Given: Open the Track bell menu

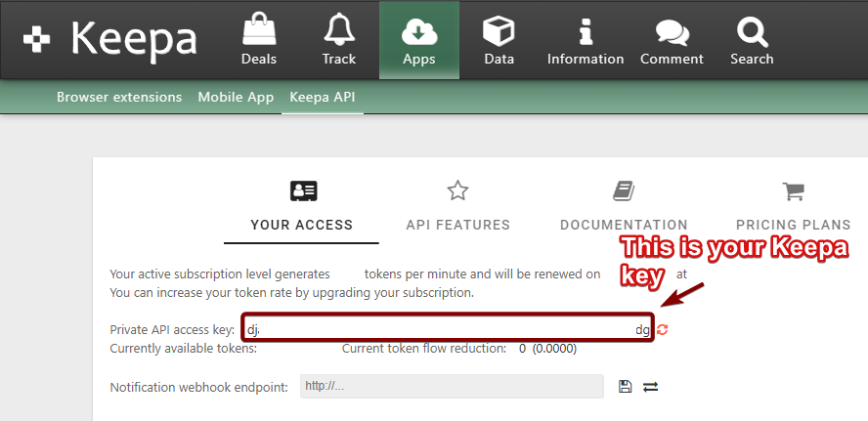Looking at the screenshot, I should [x=339, y=40].
